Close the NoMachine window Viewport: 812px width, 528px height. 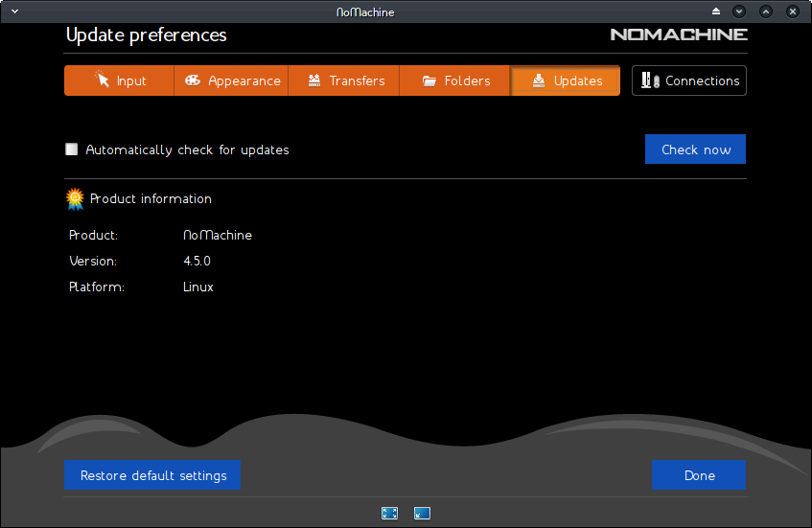pos(792,11)
